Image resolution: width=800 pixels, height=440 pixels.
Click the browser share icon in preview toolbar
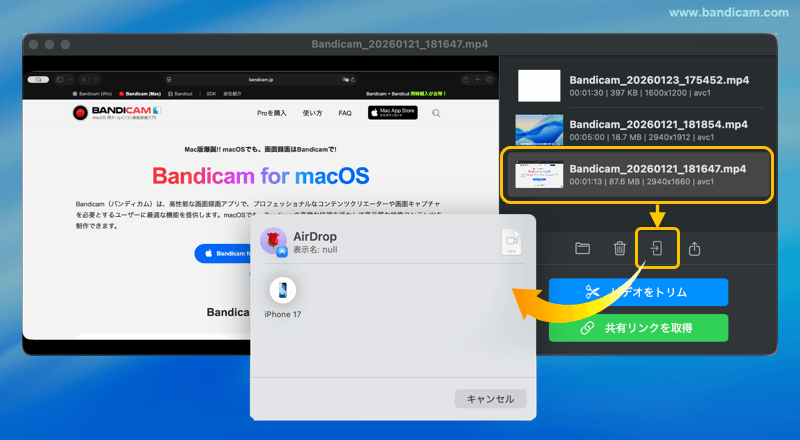(x=465, y=80)
